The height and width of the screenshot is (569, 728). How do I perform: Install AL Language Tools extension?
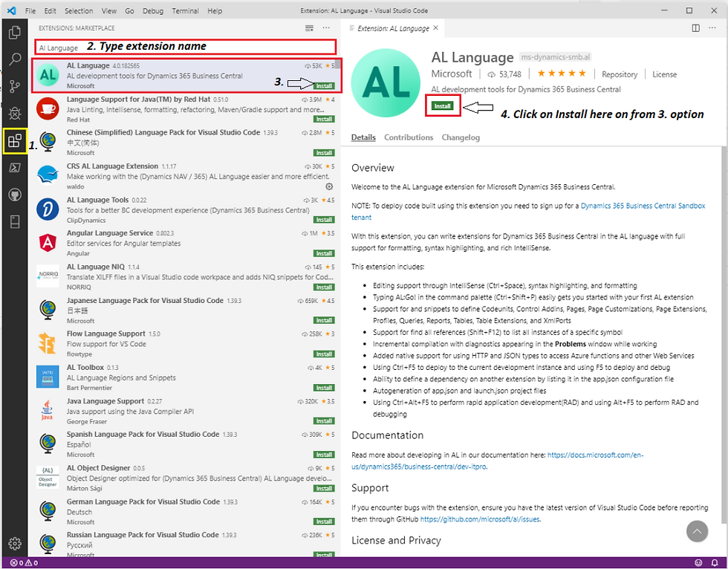click(x=324, y=220)
